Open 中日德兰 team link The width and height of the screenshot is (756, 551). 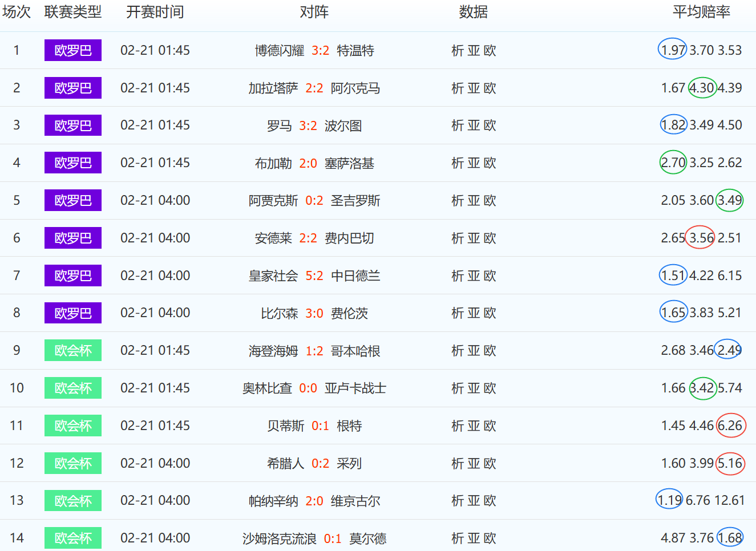tap(355, 276)
